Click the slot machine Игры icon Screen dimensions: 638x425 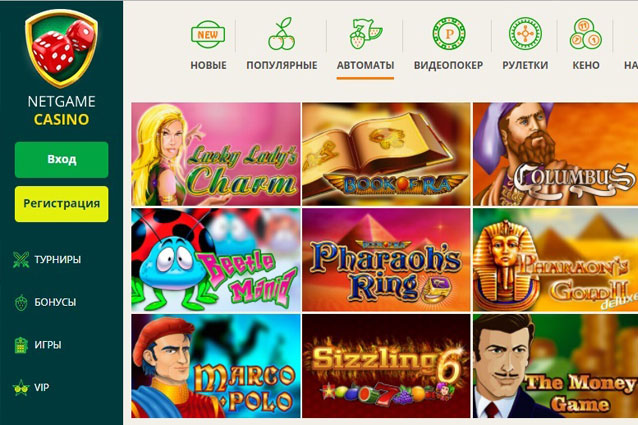[21, 345]
